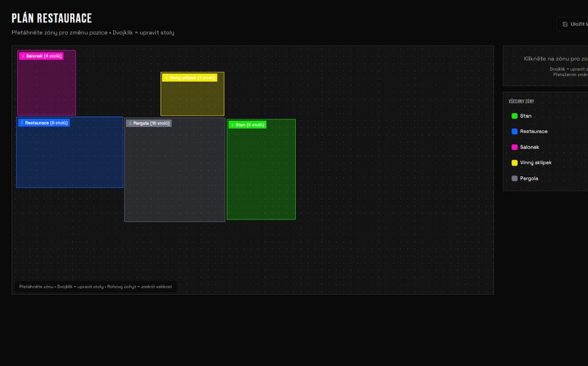The image size is (588, 366).
Task: Click the drag handle on Vinný sklípek label
Action: (x=166, y=78)
